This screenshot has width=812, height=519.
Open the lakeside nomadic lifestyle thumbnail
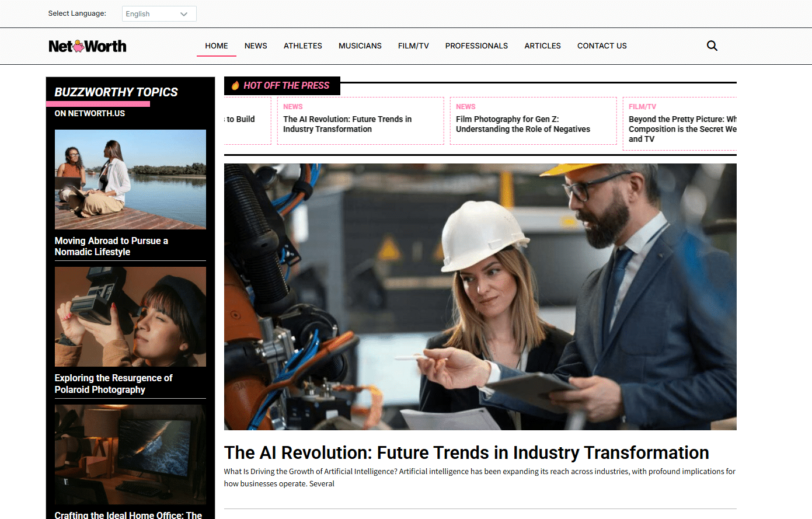[130, 179]
